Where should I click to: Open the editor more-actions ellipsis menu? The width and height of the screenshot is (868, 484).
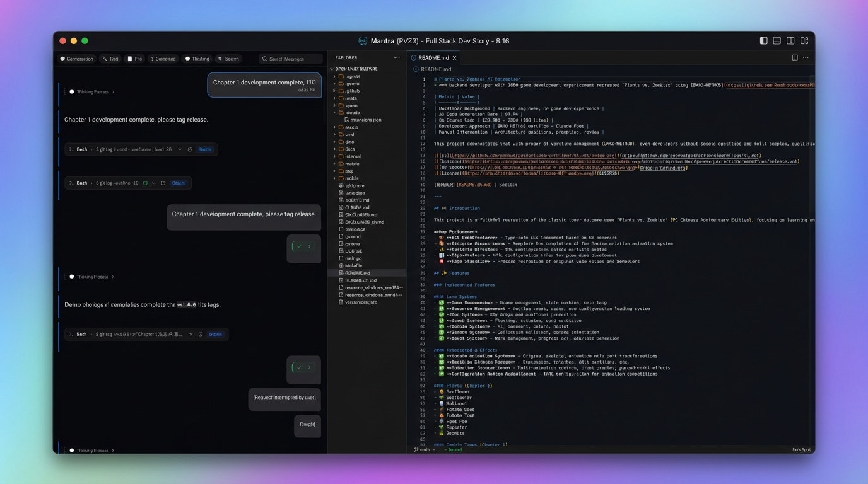[x=806, y=57]
